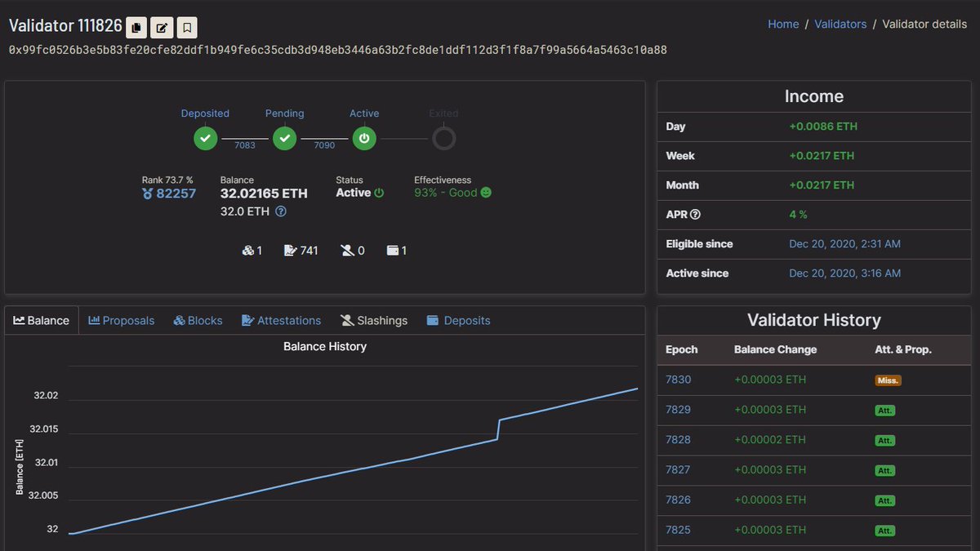Screen dimensions: 980x551
Task: Open the Slashings tab
Action: point(374,321)
